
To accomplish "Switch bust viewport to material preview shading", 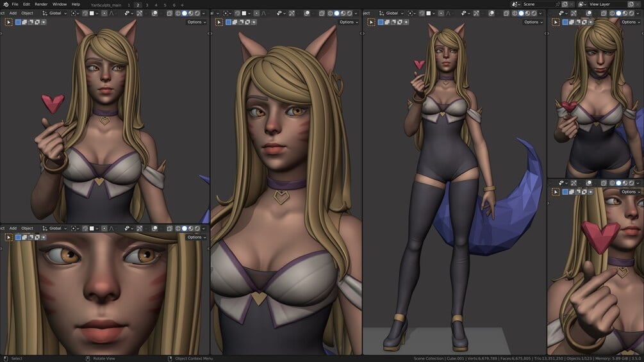I will (190, 13).
